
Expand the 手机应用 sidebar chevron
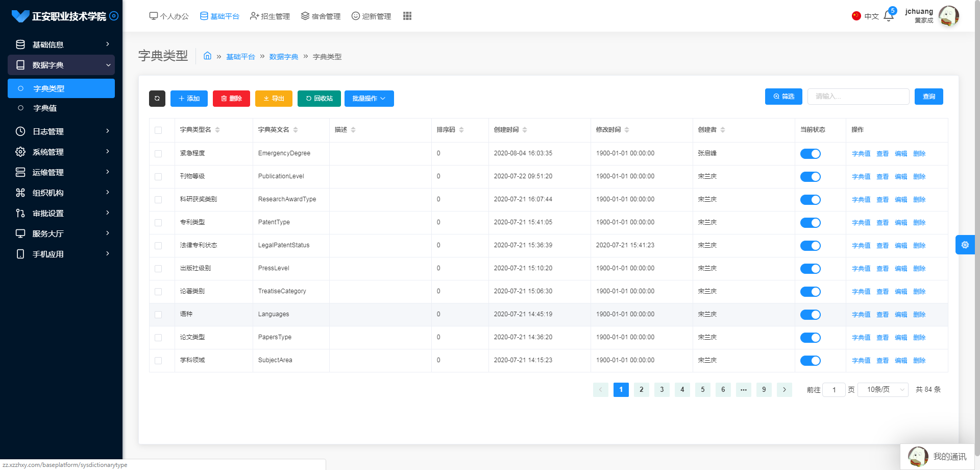click(108, 254)
